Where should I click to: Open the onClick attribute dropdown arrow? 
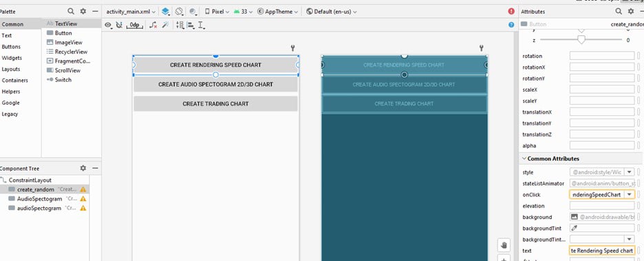click(630, 194)
